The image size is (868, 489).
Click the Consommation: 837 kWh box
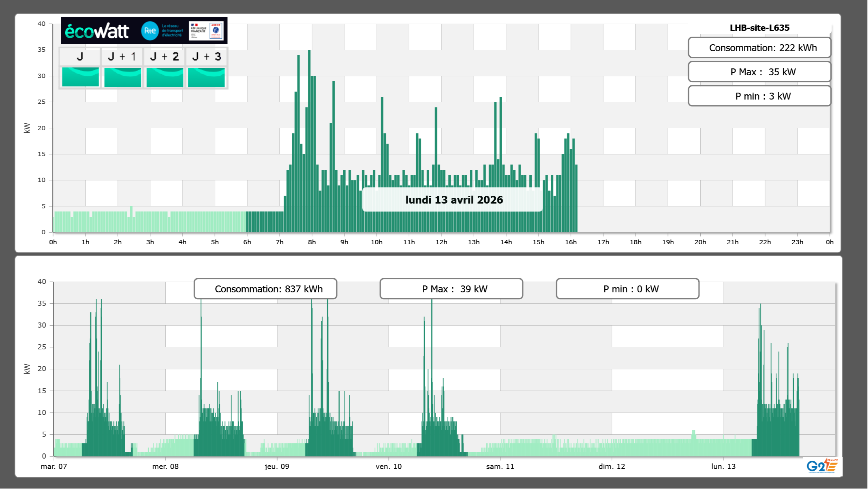[265, 289]
